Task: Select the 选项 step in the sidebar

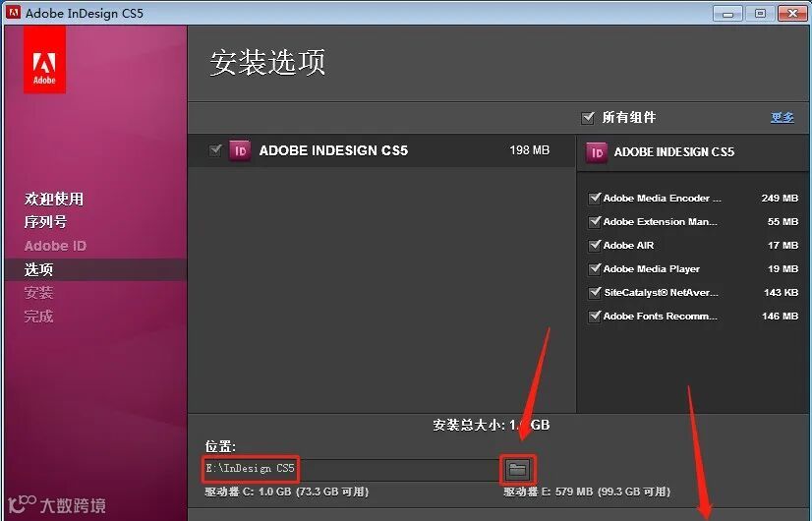Action: pos(39,269)
